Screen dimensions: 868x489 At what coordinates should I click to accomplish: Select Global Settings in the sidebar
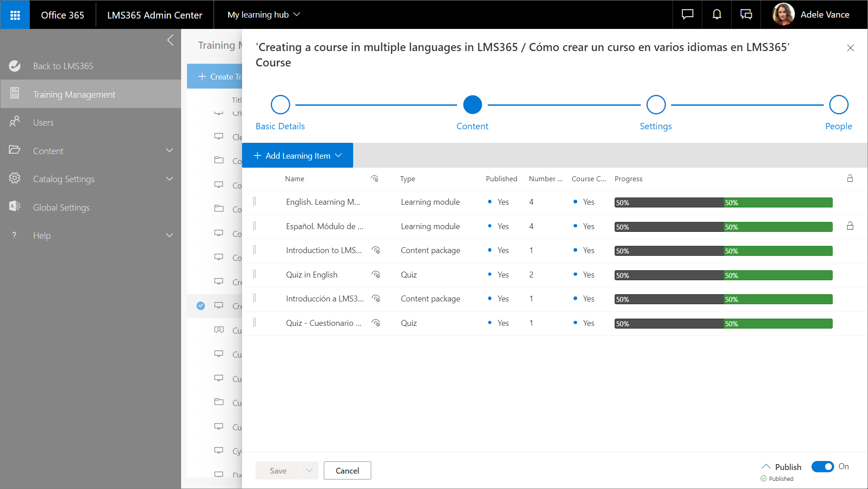tap(61, 207)
